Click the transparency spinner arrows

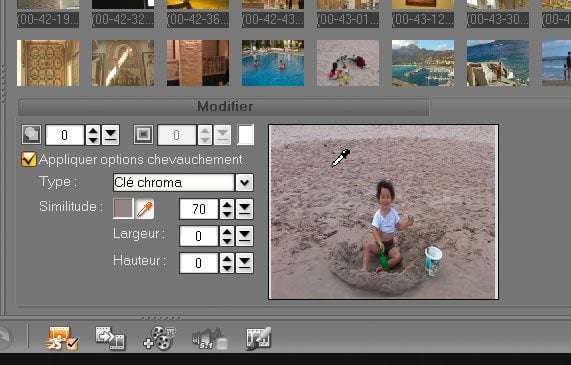[x=93, y=135]
